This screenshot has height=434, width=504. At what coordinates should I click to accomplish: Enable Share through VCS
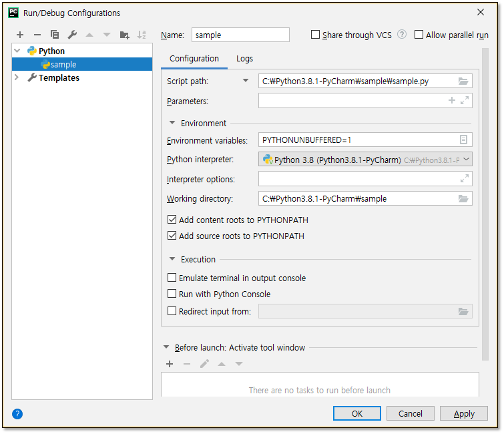coord(315,35)
